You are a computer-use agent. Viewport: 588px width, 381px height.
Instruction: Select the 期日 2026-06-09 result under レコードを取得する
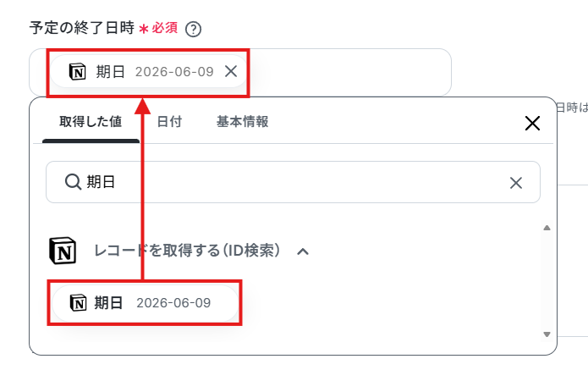tap(145, 302)
